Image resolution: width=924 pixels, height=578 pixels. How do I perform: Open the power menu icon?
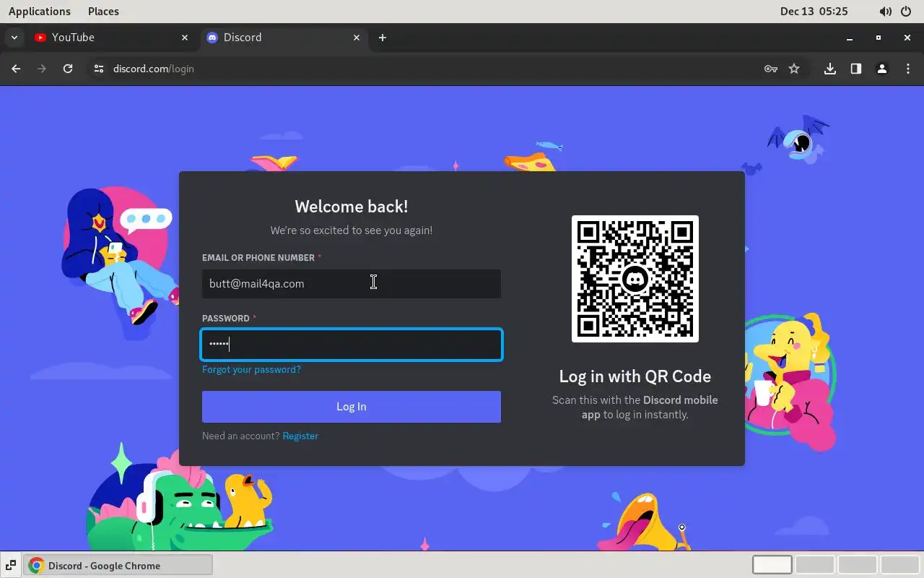pos(907,12)
